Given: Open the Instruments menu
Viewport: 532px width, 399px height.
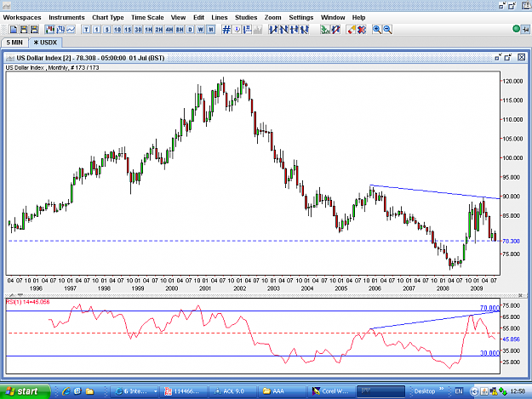Looking at the screenshot, I should (x=66, y=18).
